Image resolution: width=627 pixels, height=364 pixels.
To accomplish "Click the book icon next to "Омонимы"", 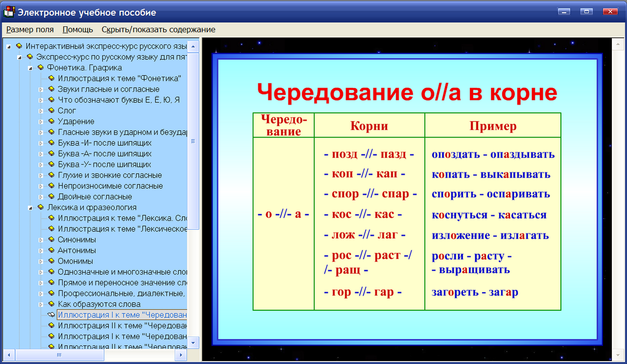I will (x=51, y=261).
